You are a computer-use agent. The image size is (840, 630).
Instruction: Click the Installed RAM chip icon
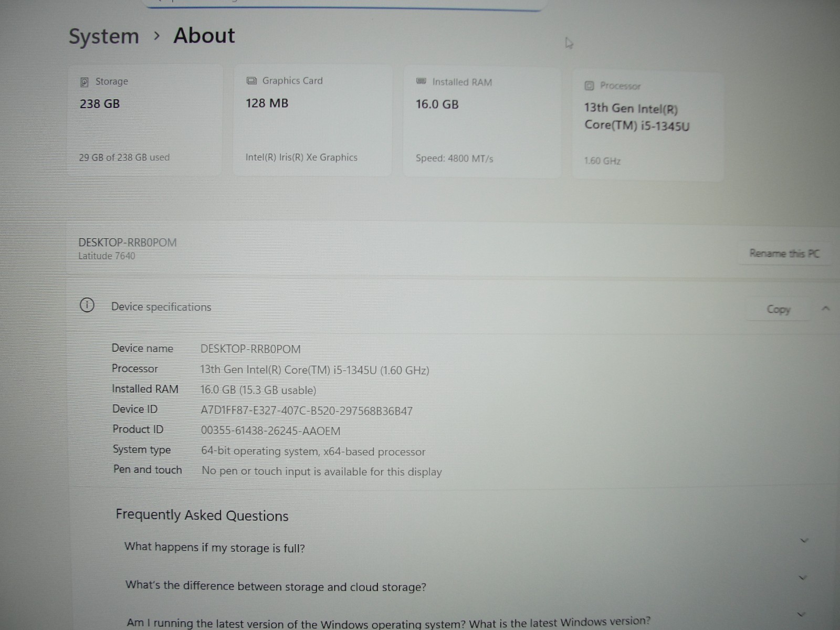coord(421,81)
